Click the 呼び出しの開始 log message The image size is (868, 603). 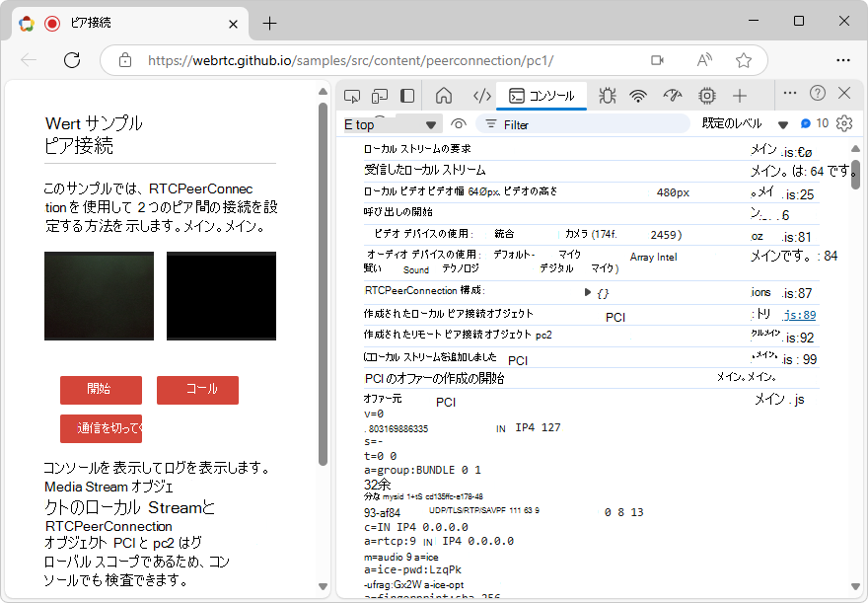tap(398, 212)
